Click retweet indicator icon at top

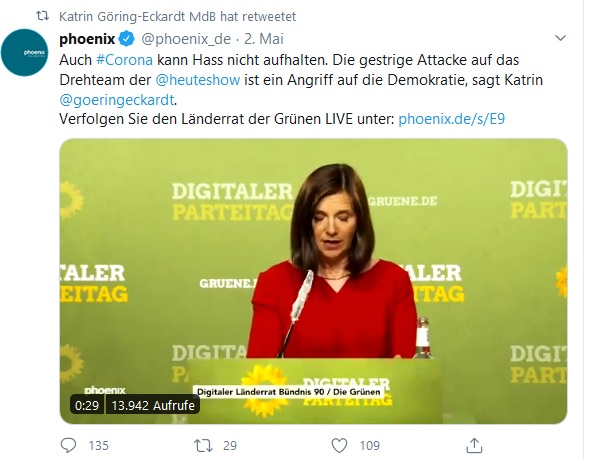pyautogui.click(x=42, y=16)
